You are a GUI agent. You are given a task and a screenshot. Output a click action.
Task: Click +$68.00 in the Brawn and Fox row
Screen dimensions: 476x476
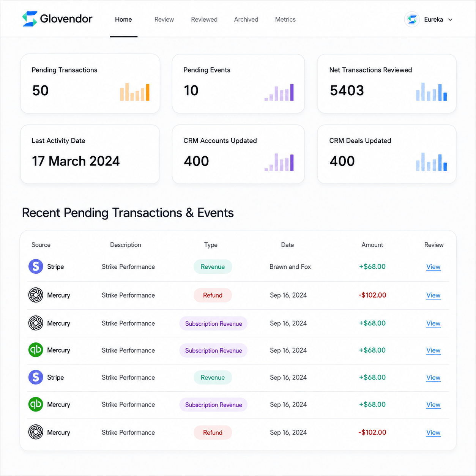click(x=372, y=267)
